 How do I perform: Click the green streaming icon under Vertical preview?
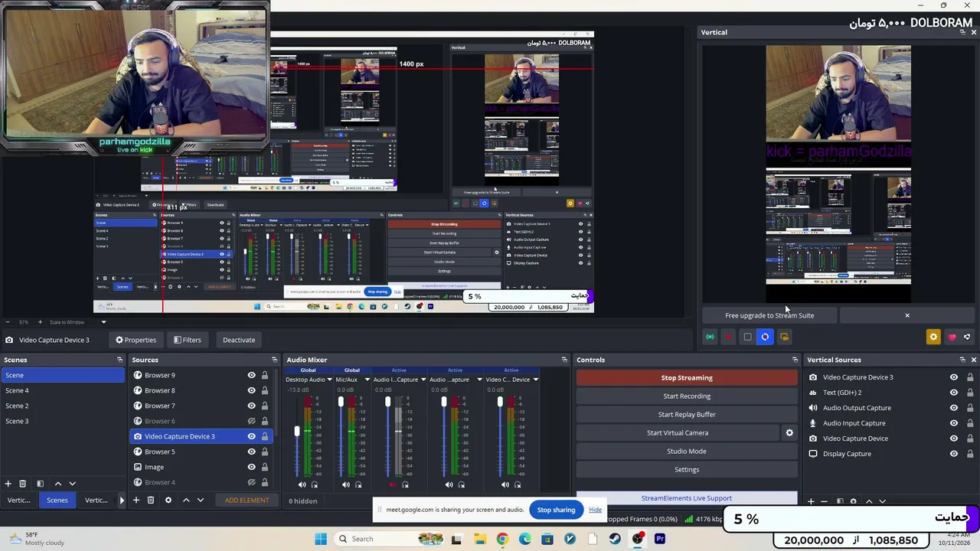coord(710,337)
